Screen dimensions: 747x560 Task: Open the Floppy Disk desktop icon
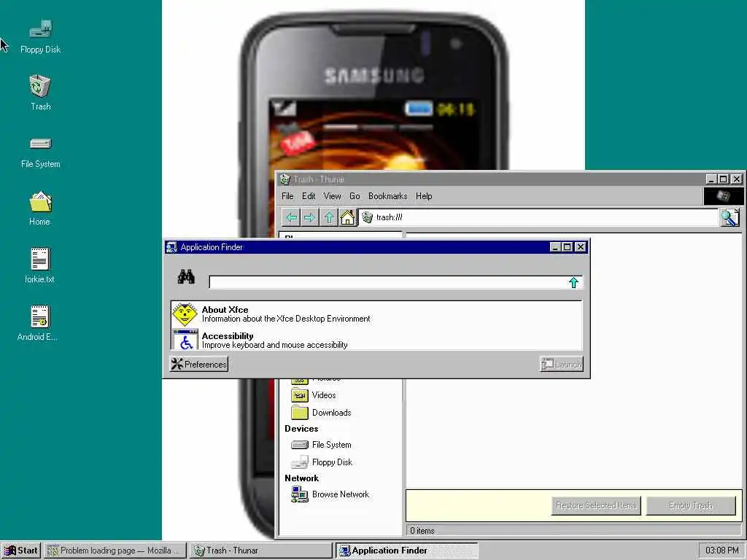coord(41,36)
